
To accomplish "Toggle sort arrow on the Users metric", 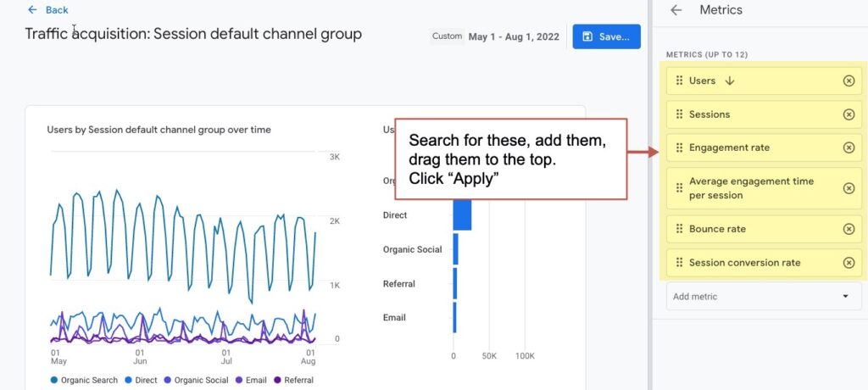I will pos(730,81).
